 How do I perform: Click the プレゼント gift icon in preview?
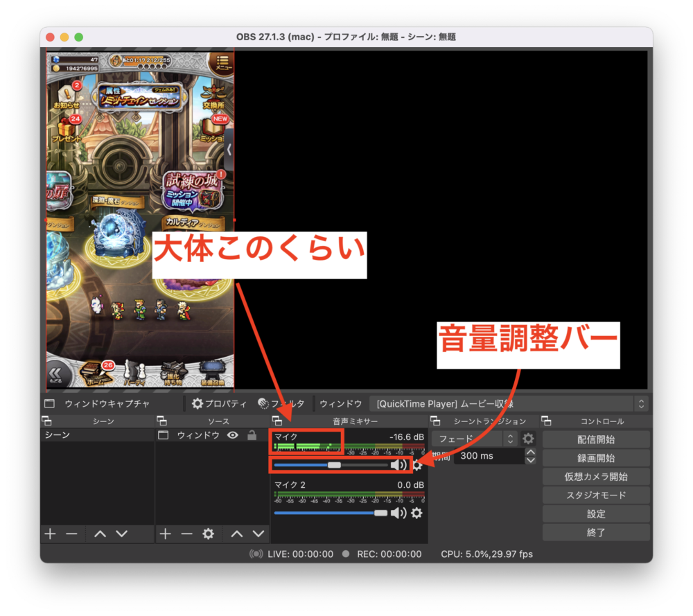67,130
